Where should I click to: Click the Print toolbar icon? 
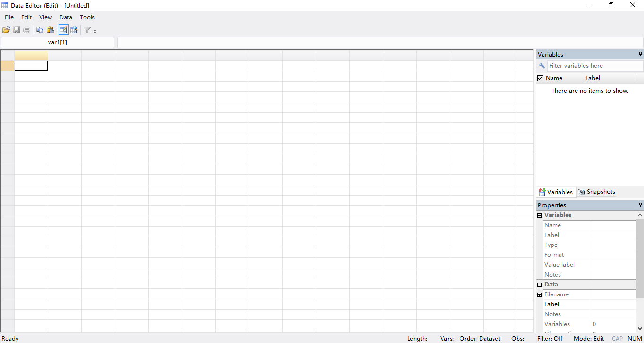coord(26,30)
